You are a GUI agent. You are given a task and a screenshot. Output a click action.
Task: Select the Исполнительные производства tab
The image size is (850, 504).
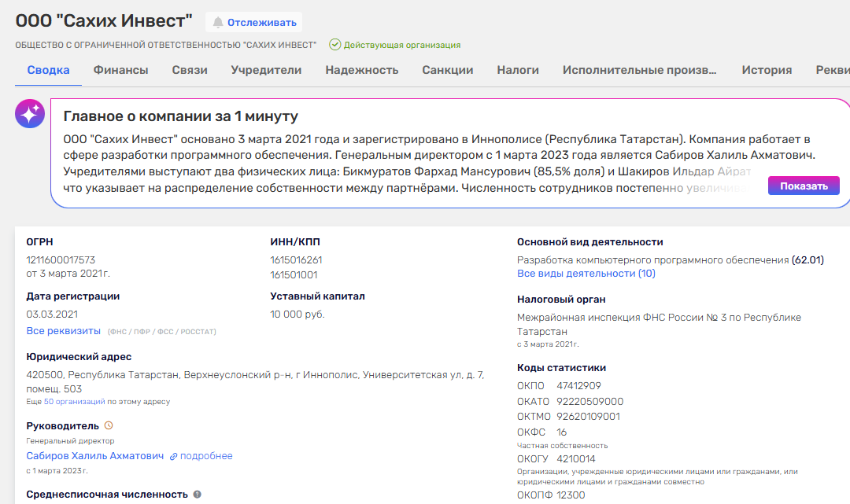click(639, 70)
